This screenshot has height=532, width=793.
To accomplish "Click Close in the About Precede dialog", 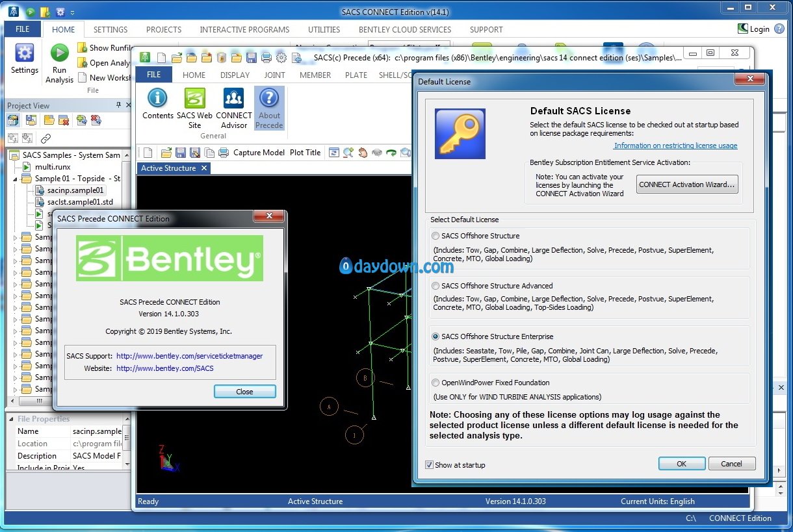I will pos(244,392).
